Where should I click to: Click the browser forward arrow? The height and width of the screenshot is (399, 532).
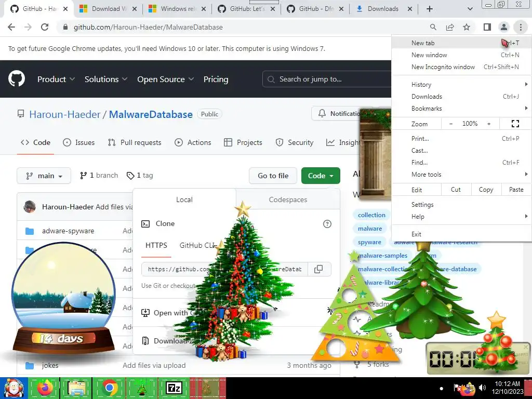[28, 27]
